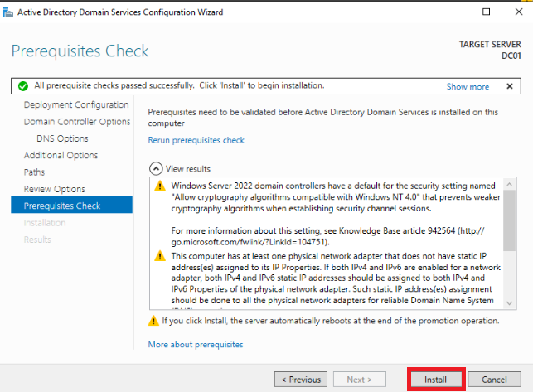Viewport: 533px width, 392px height.
Task: Click the wizard application icon in title bar
Action: tap(8, 12)
